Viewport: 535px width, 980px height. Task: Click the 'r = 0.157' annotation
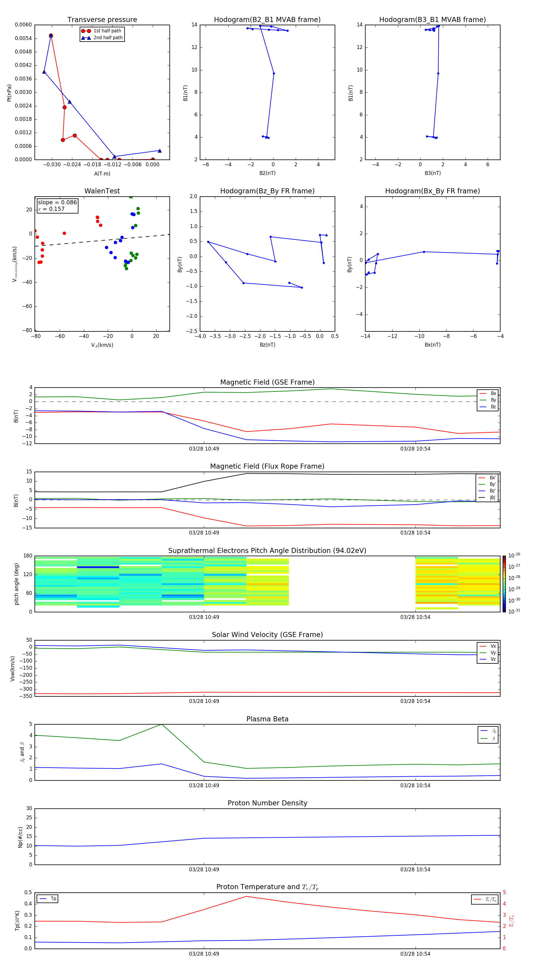pyautogui.click(x=51, y=209)
